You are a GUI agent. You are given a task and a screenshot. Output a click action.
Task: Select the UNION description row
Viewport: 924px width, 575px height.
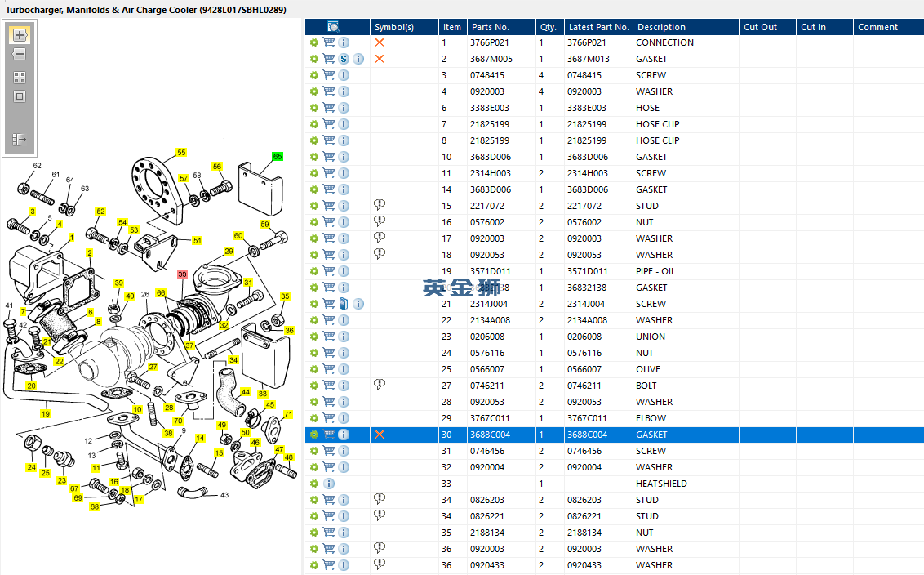[651, 337]
